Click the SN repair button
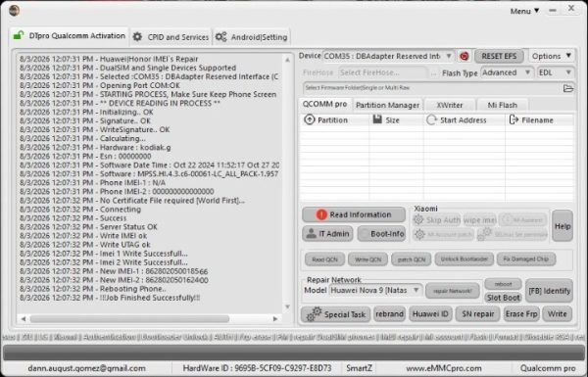Image resolution: width=588 pixels, height=377 pixels. tap(477, 314)
